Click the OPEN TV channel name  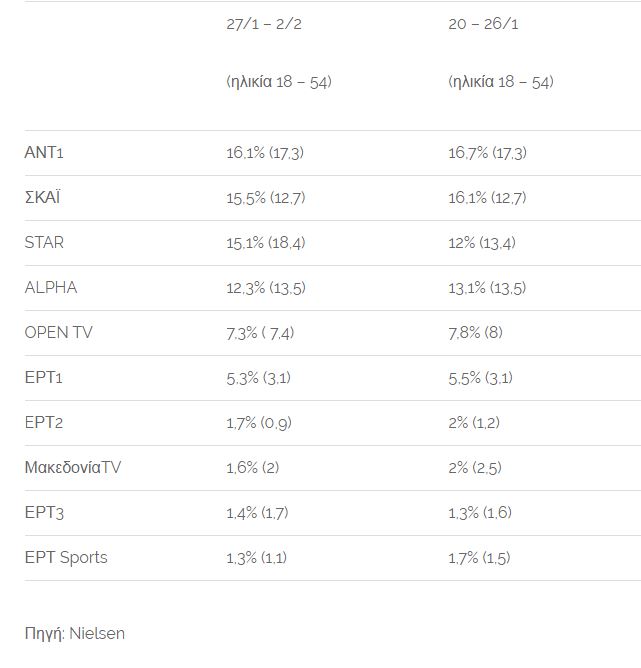coord(58,333)
